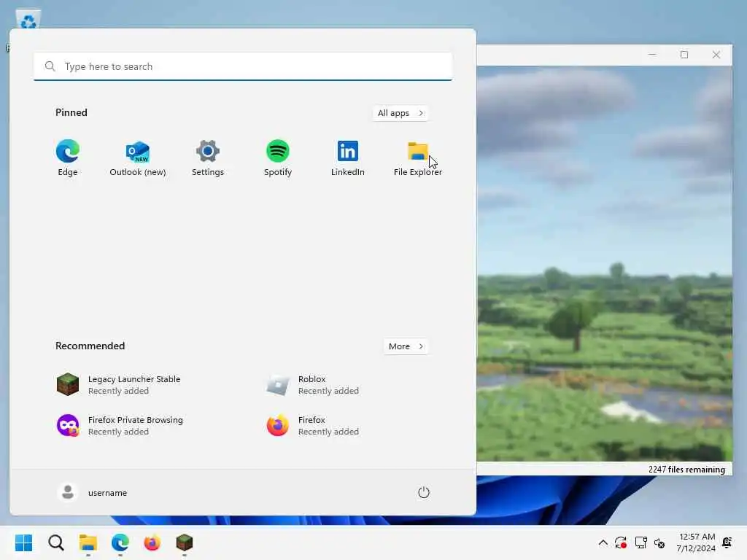Viewport: 747px width, 560px height.
Task: Click the muted volume tray icon
Action: pos(659,542)
